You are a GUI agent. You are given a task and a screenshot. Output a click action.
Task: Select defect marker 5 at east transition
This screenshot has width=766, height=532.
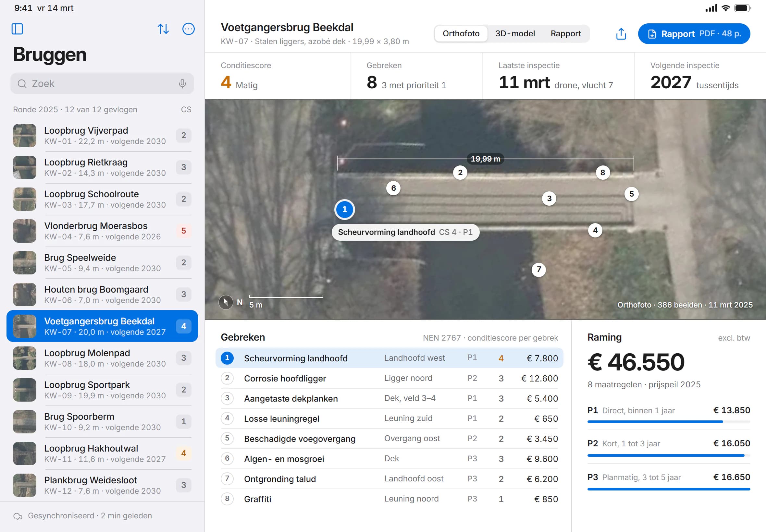pos(632,194)
